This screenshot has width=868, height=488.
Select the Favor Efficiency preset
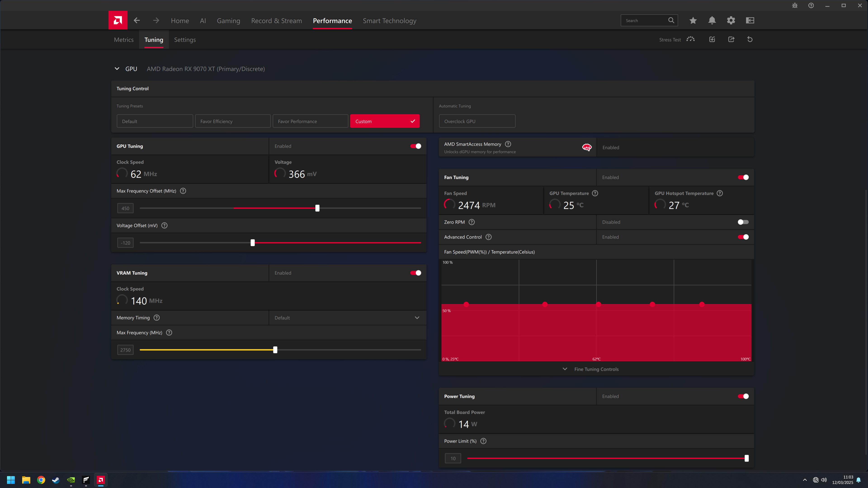[x=233, y=121]
